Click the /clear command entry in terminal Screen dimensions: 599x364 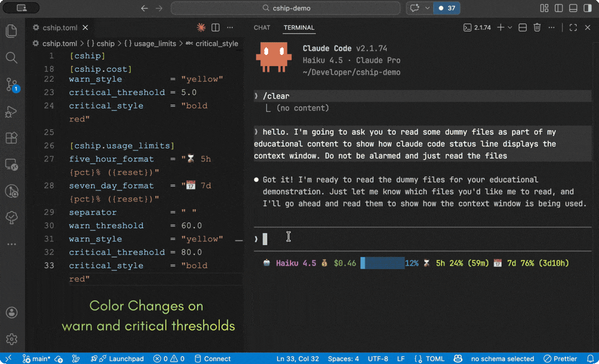point(422,96)
